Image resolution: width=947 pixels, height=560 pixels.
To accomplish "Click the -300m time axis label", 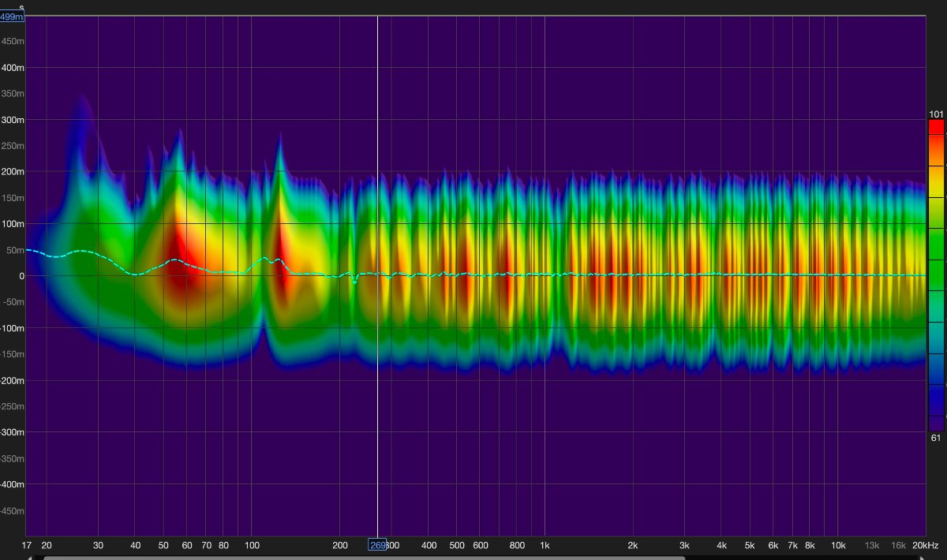I will click(x=13, y=432).
